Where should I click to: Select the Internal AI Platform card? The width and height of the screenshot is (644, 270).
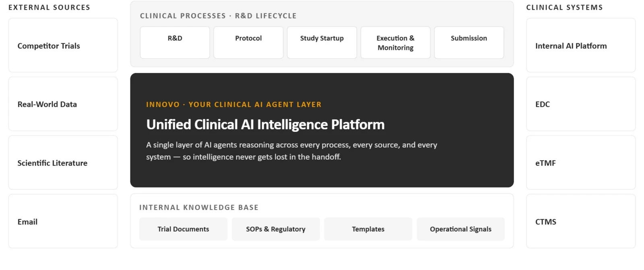(x=581, y=45)
